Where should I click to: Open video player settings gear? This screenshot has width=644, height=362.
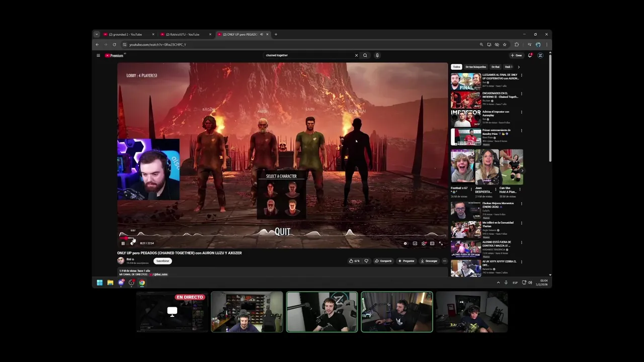424,243
